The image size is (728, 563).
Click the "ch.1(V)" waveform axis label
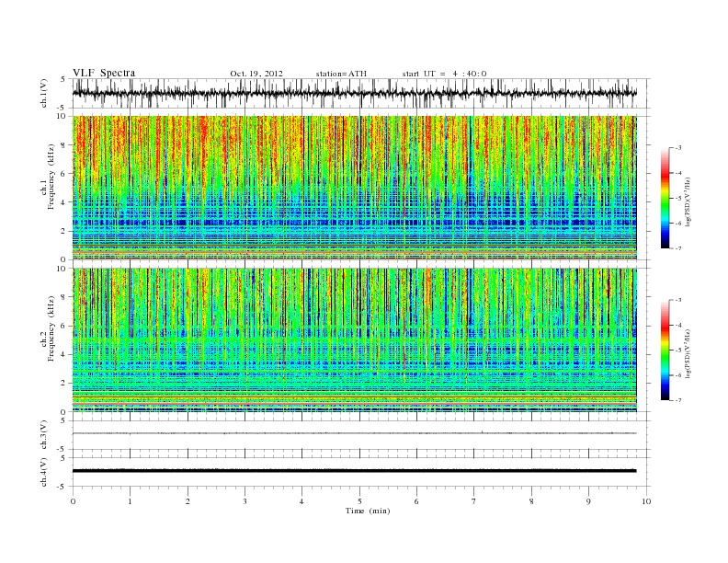point(43,93)
